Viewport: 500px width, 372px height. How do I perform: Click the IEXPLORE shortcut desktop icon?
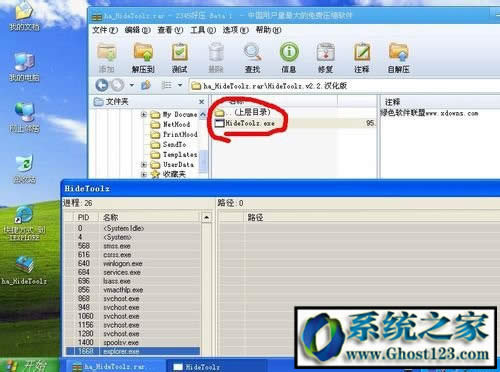pyautogui.click(x=24, y=223)
